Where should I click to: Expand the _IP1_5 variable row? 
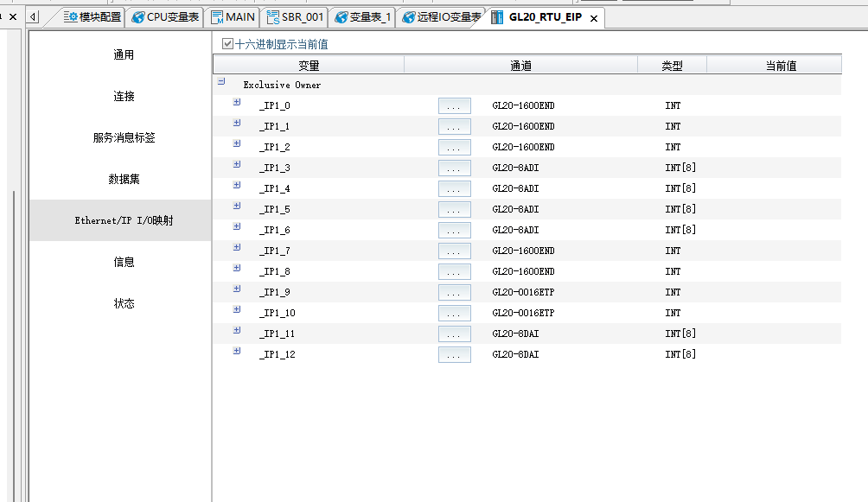click(236, 207)
